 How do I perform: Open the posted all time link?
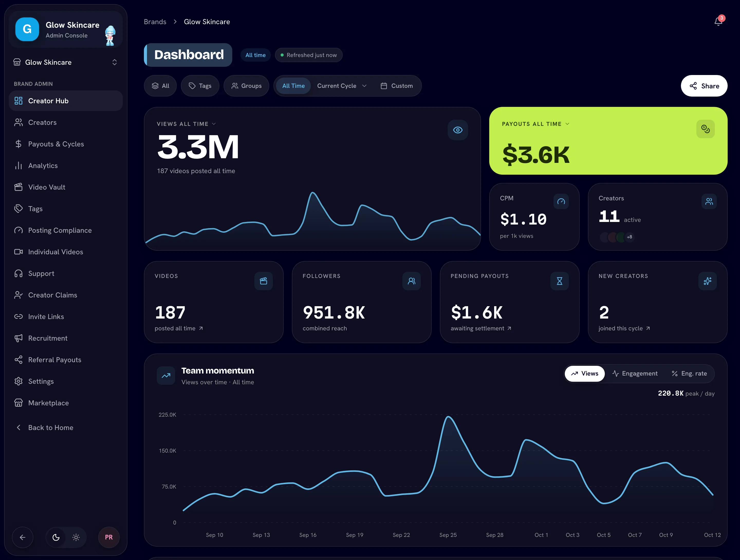179,329
